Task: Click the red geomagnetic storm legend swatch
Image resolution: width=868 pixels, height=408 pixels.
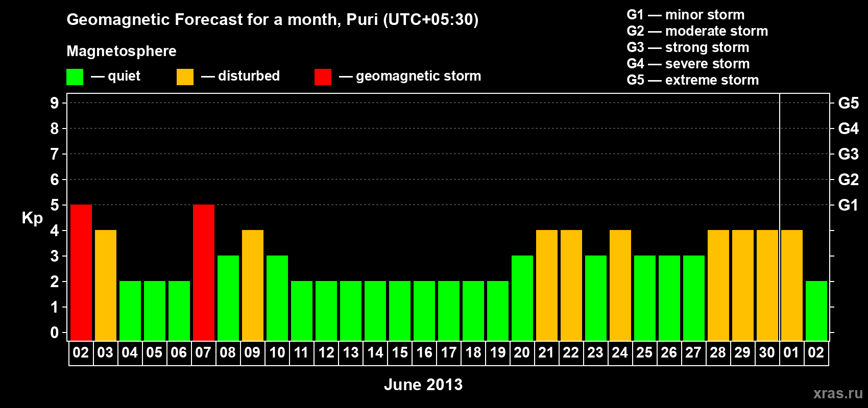Action: (323, 77)
